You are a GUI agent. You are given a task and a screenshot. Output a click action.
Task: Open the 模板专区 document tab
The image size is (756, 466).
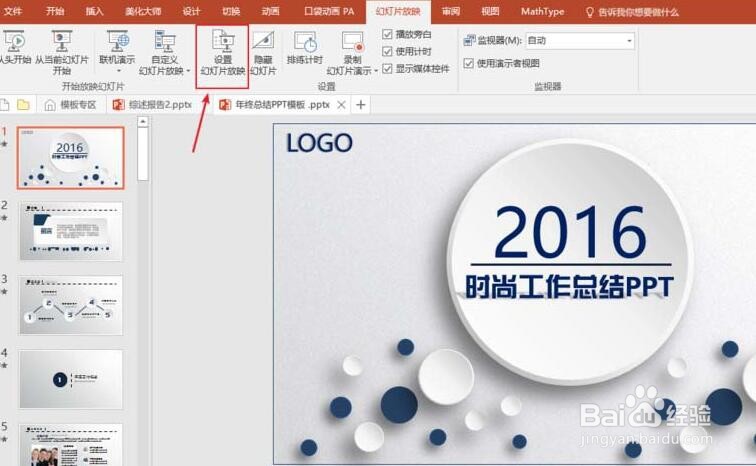70,105
